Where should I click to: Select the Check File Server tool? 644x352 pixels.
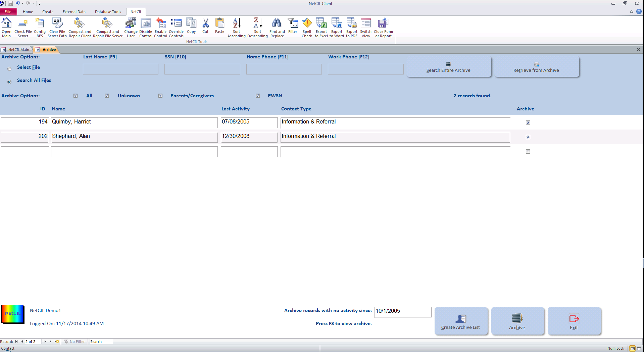tap(23, 28)
